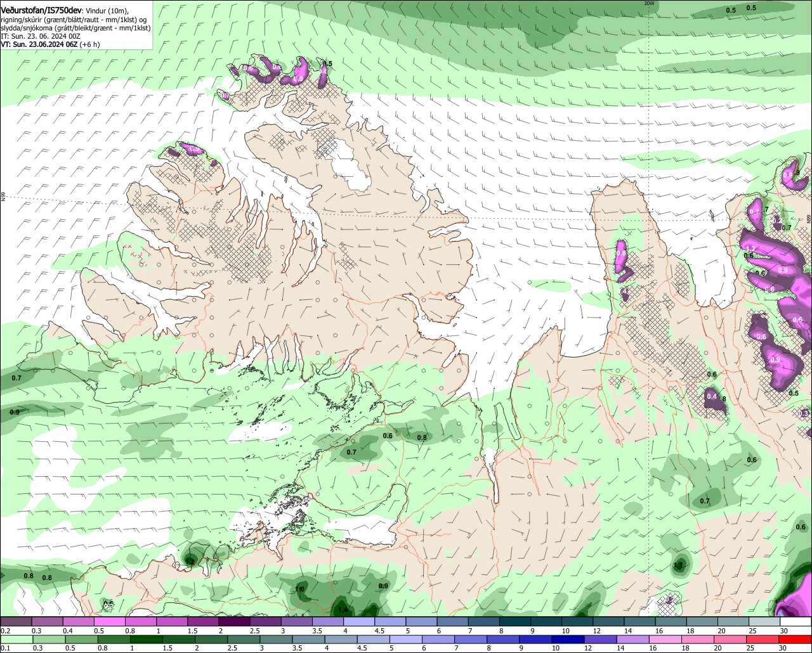
Task: Pick the snow legend swatch labelled 4.5
Action: pos(390,622)
